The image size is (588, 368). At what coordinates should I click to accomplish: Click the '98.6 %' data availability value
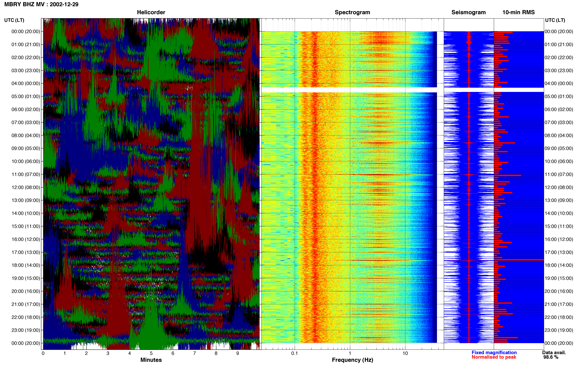coord(551,357)
